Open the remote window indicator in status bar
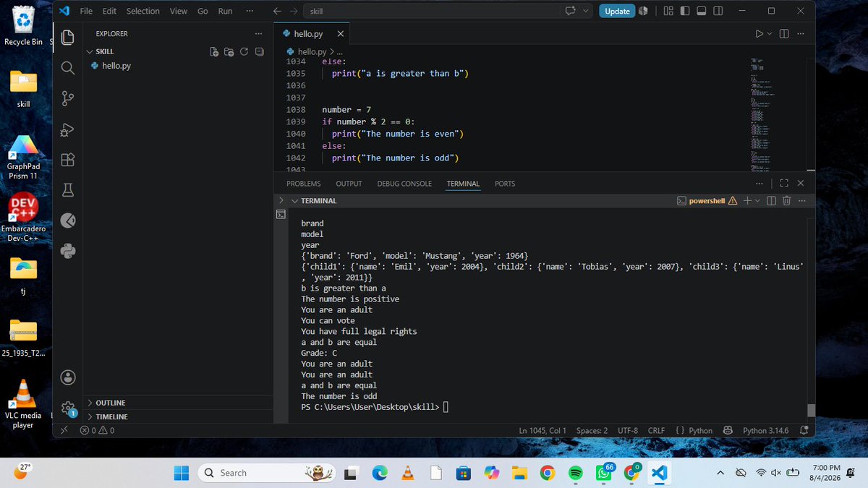Screen dimensions: 868x488 (64, 430)
